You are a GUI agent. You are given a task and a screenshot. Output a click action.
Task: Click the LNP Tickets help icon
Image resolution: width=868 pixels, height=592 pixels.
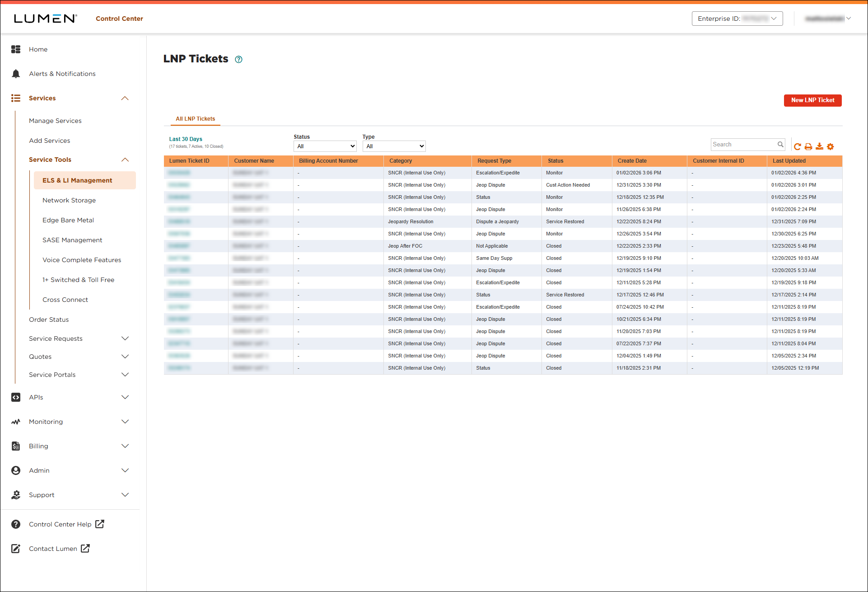tap(238, 59)
